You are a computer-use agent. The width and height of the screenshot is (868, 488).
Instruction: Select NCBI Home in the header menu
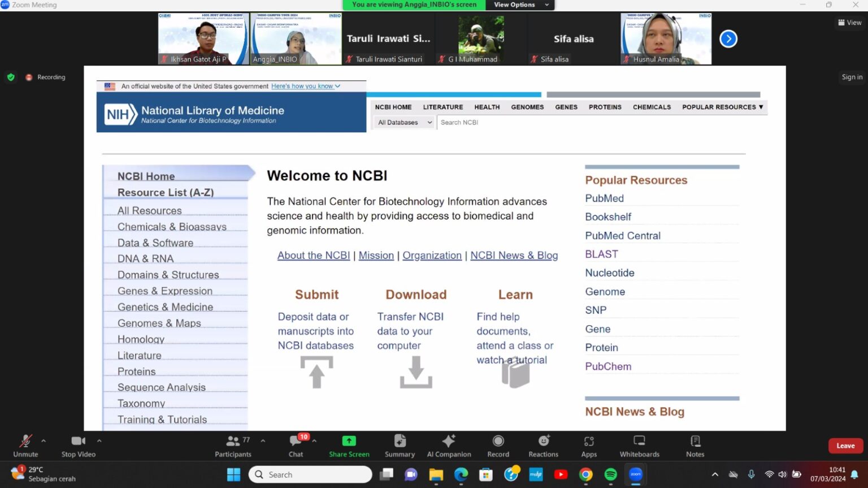(x=393, y=107)
